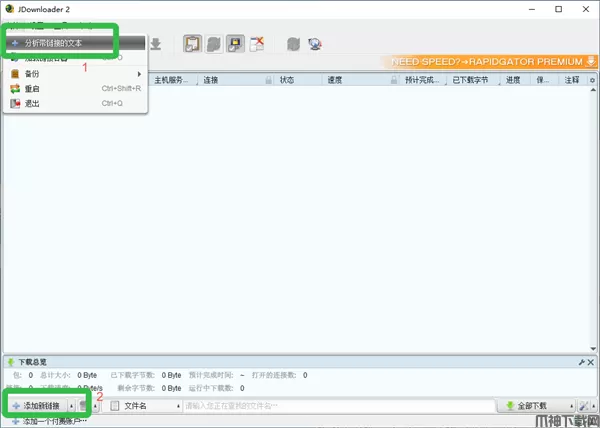Click gray cleanup icon beside add links button

coord(83,406)
